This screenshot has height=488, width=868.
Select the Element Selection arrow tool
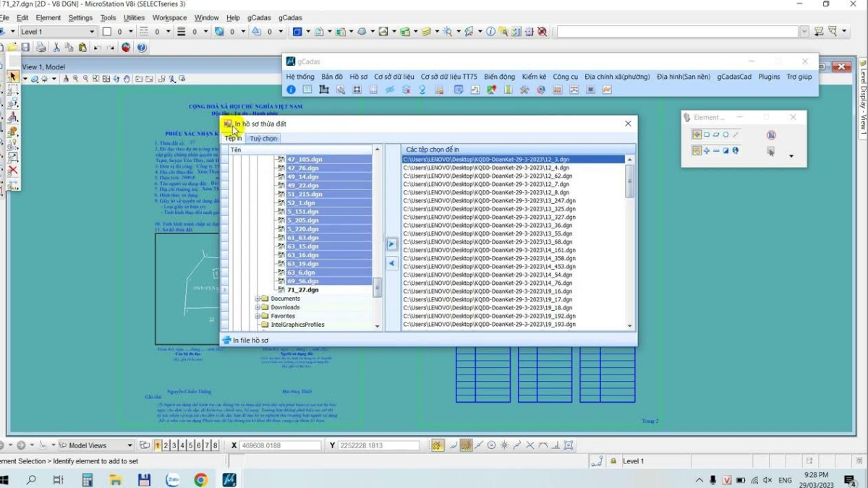pos(12,77)
